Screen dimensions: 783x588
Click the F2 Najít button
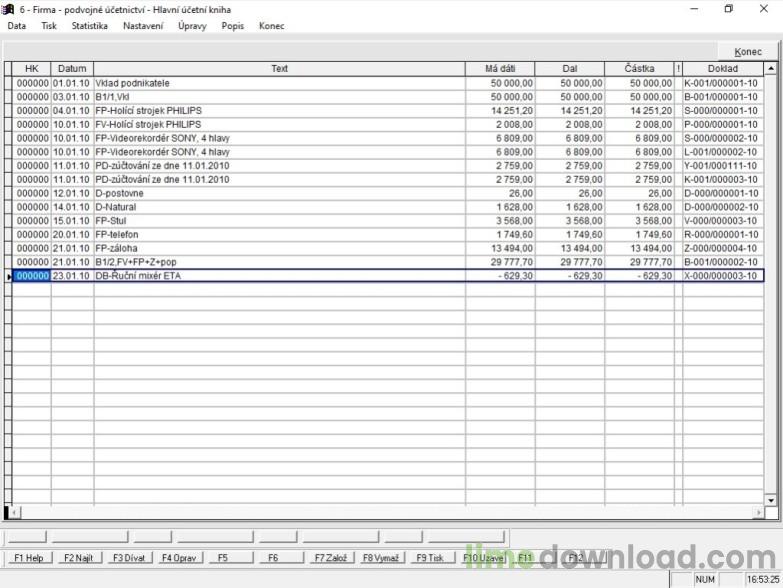(78, 558)
